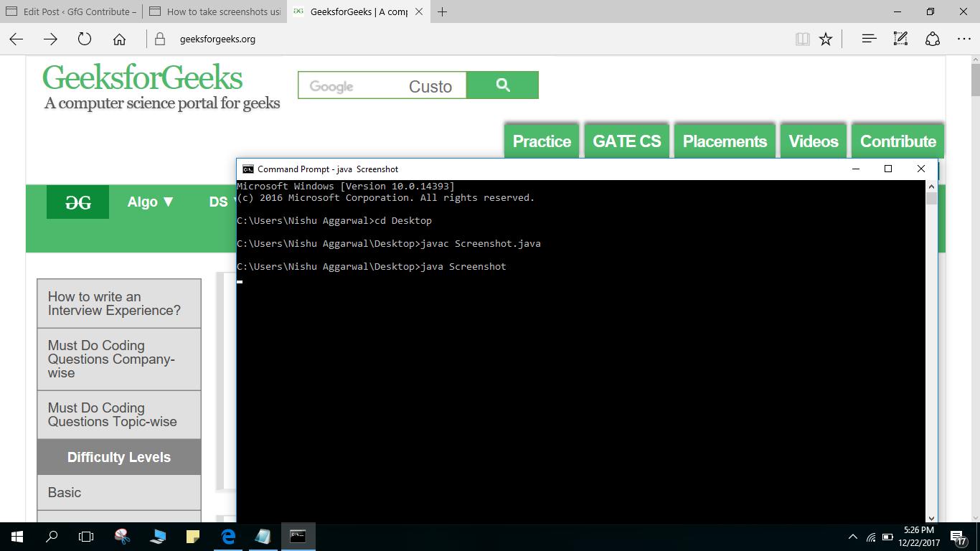Click the GeeksforGeeks site logo
The height and width of the screenshot is (551, 980).
click(142, 78)
